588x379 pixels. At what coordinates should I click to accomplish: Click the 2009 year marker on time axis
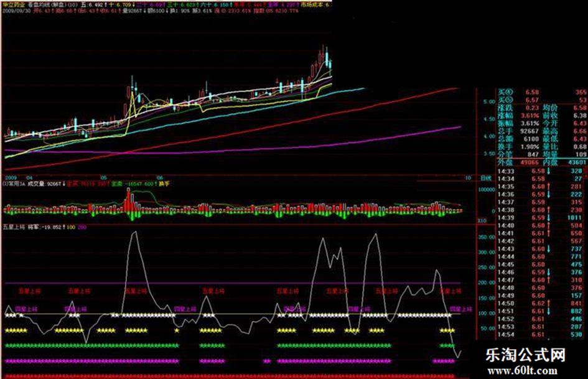click(x=10, y=177)
